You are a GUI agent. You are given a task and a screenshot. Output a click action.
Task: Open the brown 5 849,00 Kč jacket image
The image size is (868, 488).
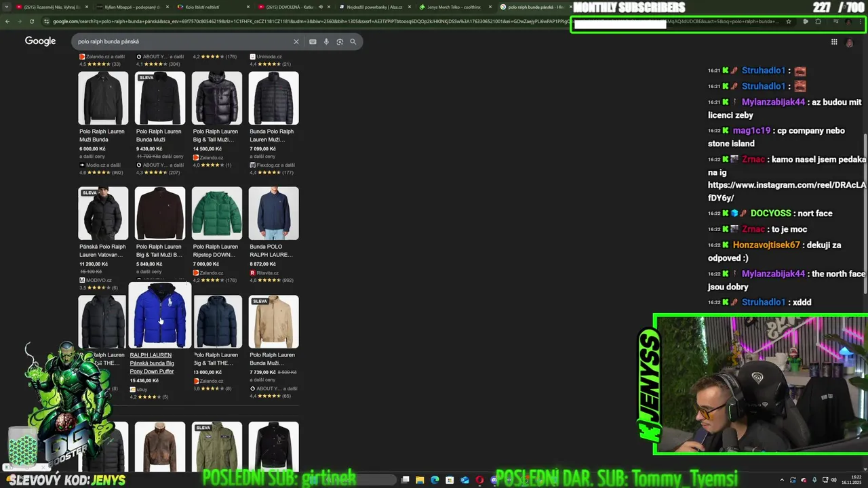160,213
